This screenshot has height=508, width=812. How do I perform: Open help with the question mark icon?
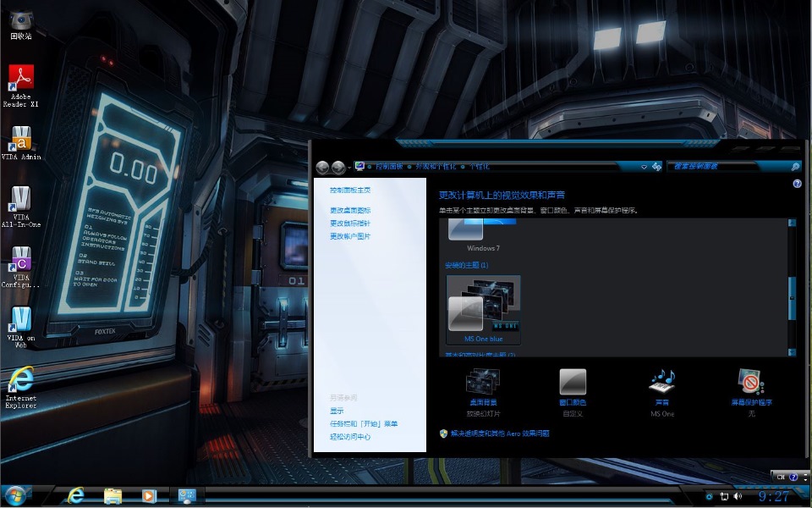click(x=797, y=184)
